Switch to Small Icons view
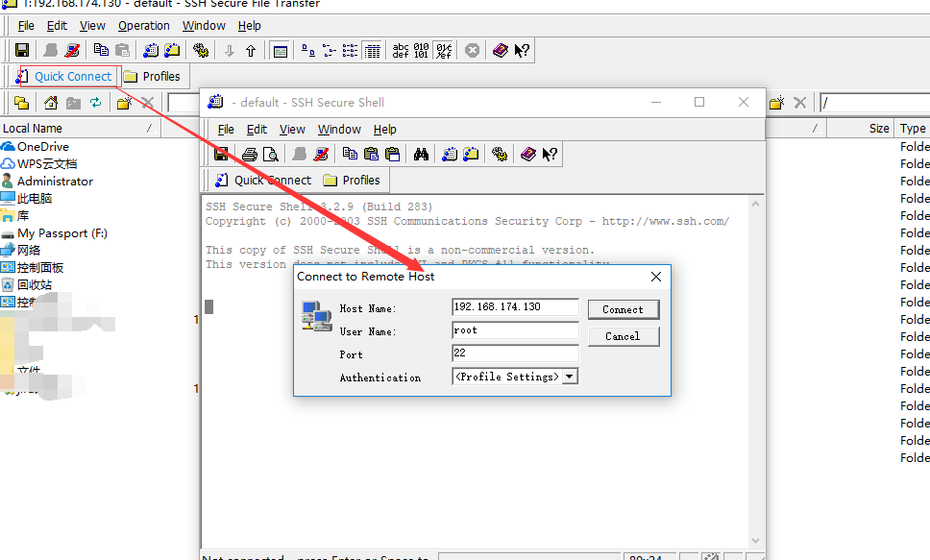Viewport: 930px width, 560px height. (x=330, y=50)
